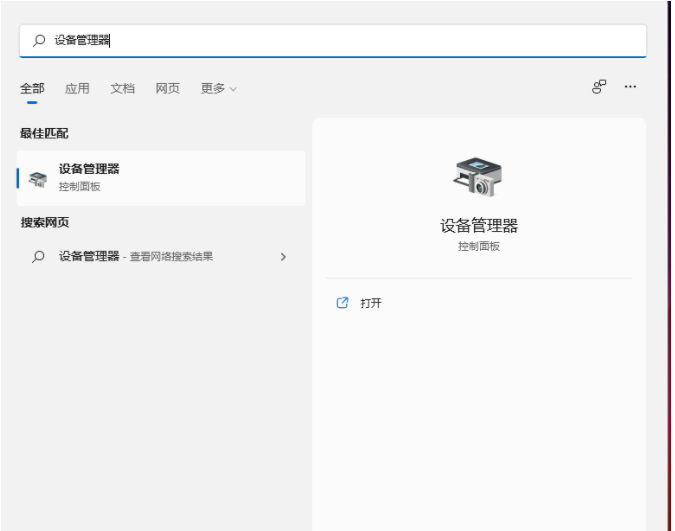Open the three-dot options menu

(x=630, y=87)
